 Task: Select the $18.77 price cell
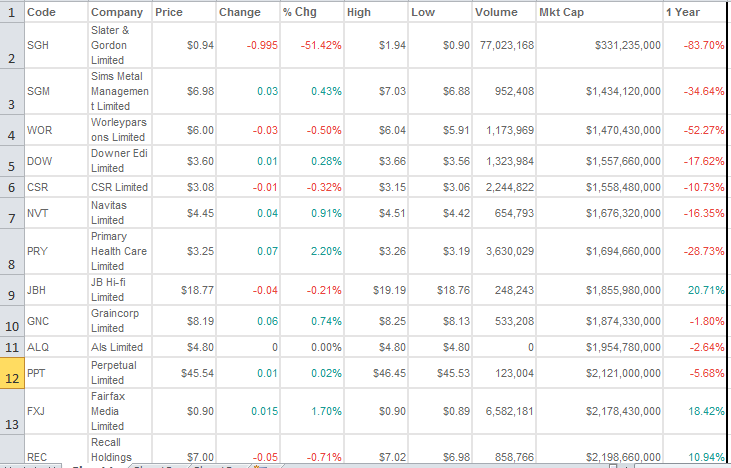tap(184, 290)
